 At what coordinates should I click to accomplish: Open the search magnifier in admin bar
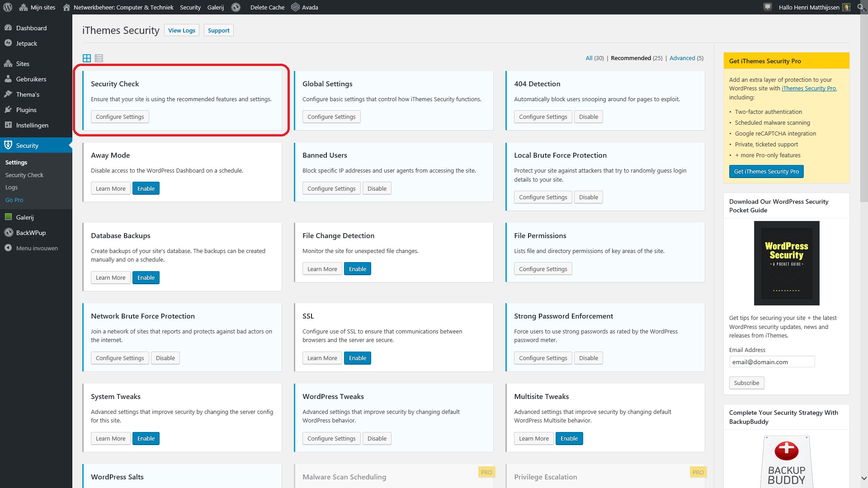point(861,7)
